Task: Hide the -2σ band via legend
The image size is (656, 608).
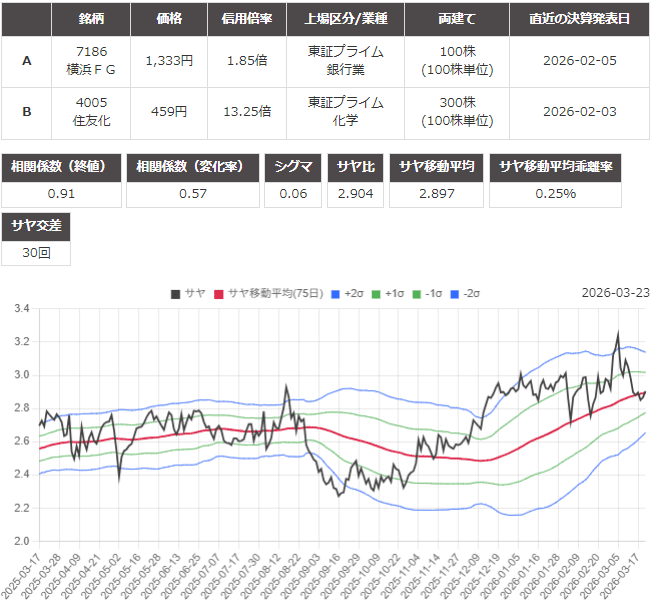Action: pyautogui.click(x=465, y=293)
